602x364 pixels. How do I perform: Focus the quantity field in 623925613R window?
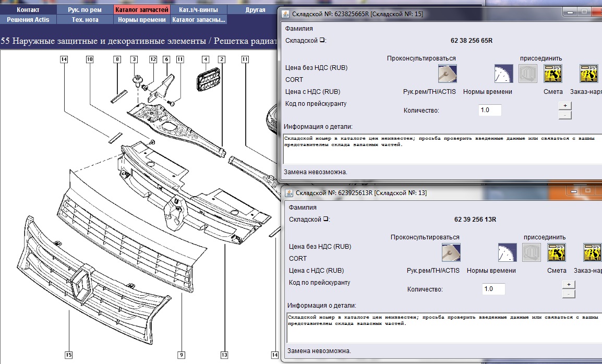coord(493,289)
